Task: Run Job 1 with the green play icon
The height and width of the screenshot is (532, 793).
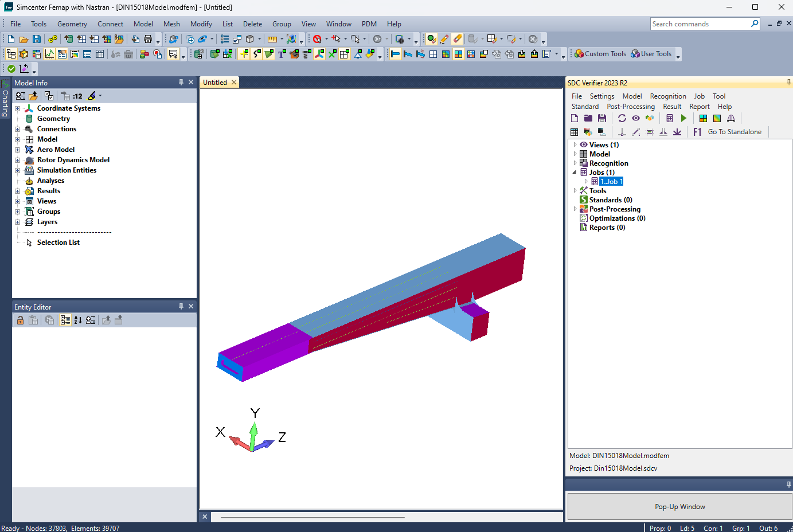Action: coord(683,118)
